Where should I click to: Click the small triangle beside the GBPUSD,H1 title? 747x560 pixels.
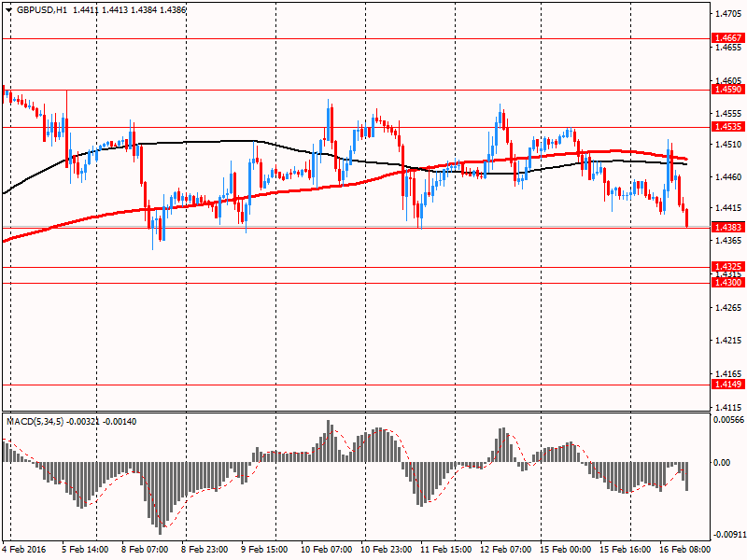(x=8, y=9)
